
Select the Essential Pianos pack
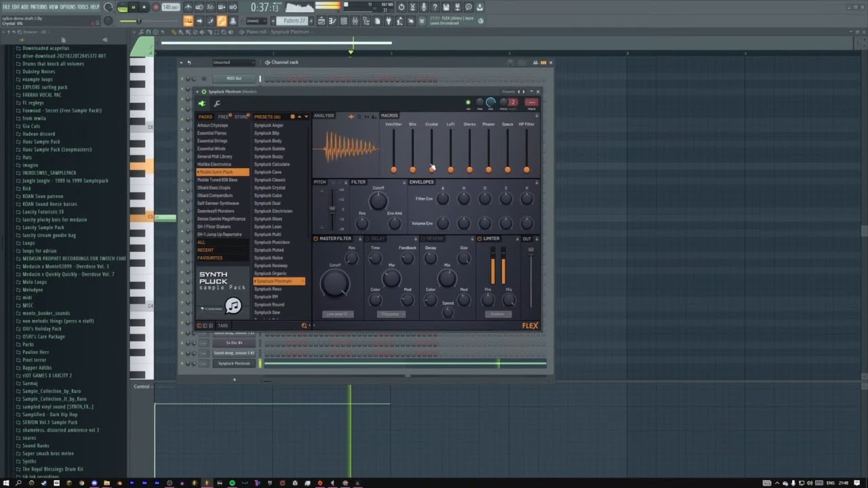212,133
